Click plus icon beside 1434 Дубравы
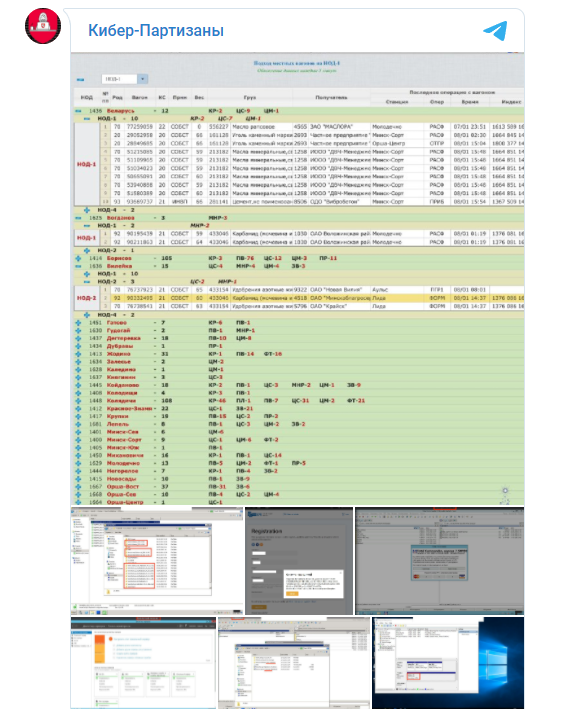583x709 pixels. 78,346
